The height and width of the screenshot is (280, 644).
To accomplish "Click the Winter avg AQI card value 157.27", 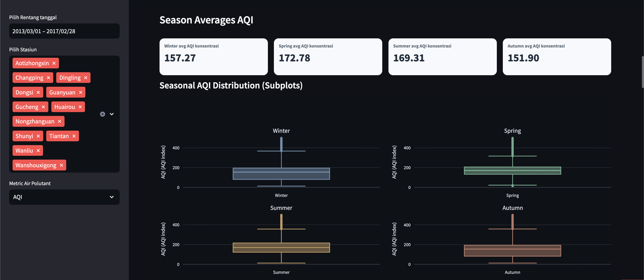I will point(180,58).
